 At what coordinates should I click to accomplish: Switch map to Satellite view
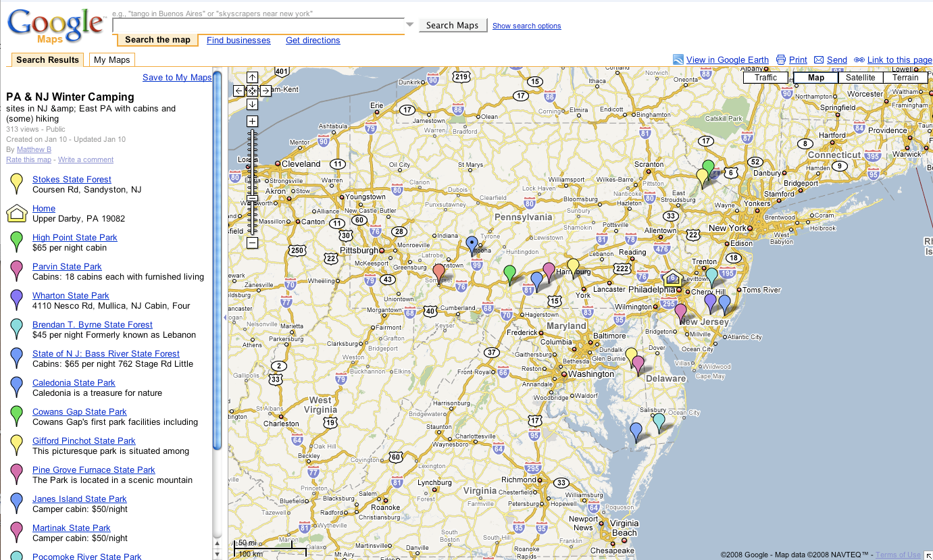click(x=860, y=78)
